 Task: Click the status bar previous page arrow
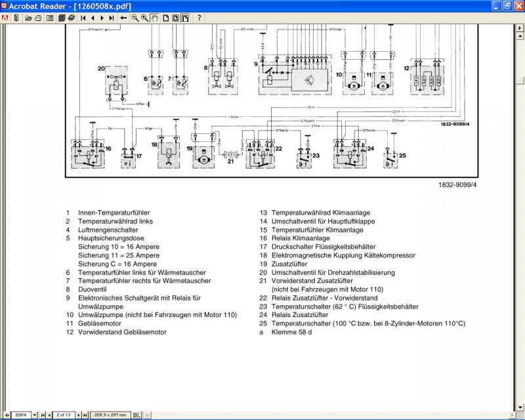pos(49,415)
